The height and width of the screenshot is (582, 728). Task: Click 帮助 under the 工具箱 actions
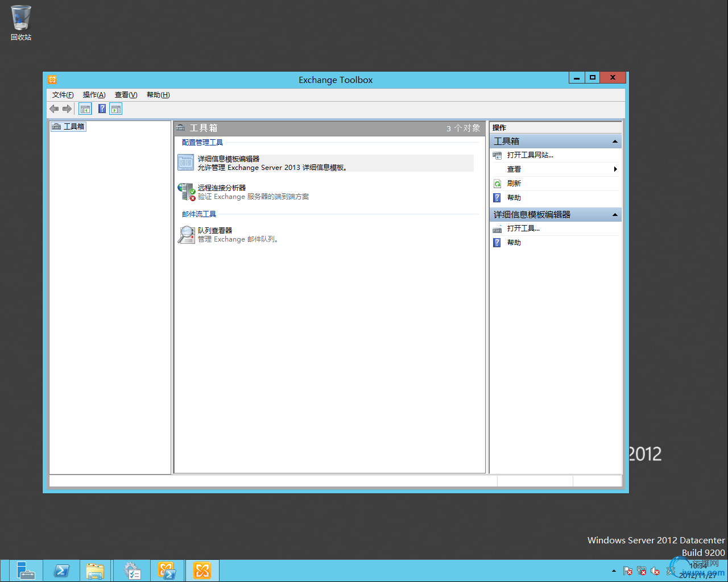tap(514, 198)
